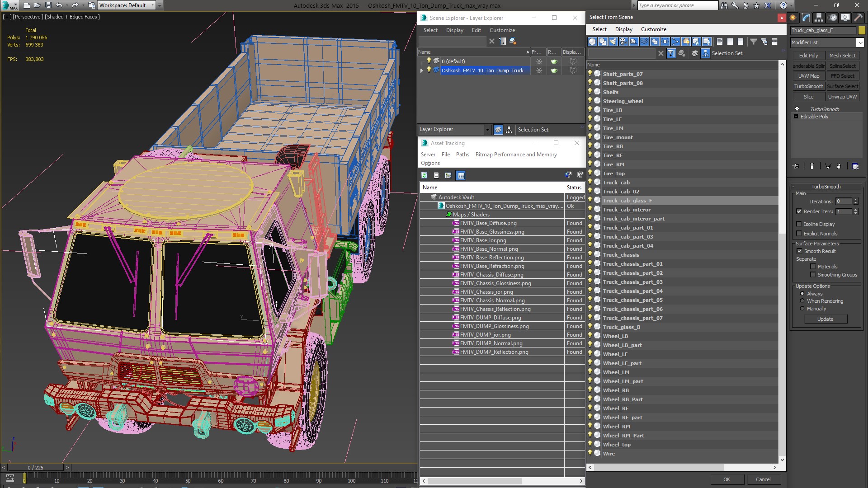Screen dimensions: 868x488
Task: Open the Create command panel tab
Action: [x=793, y=18]
